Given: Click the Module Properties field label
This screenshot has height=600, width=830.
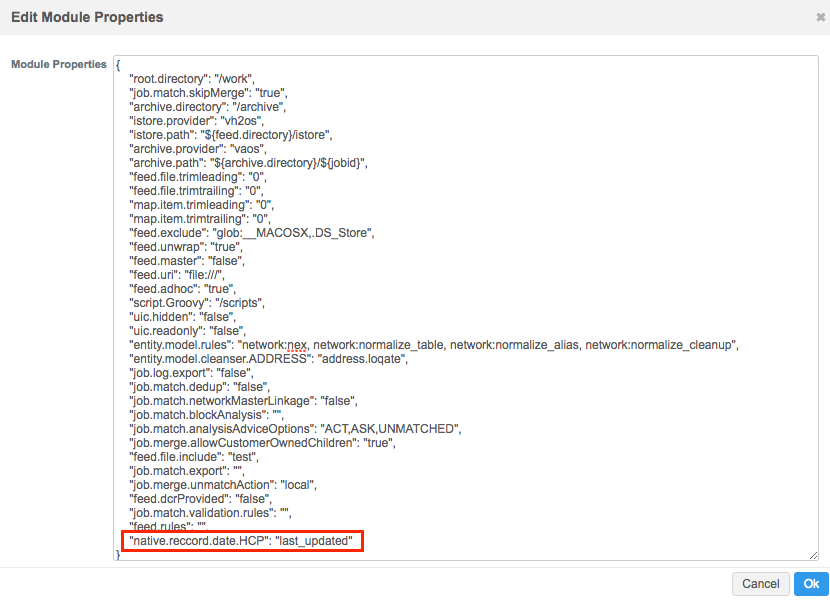Looking at the screenshot, I should [x=58, y=65].
